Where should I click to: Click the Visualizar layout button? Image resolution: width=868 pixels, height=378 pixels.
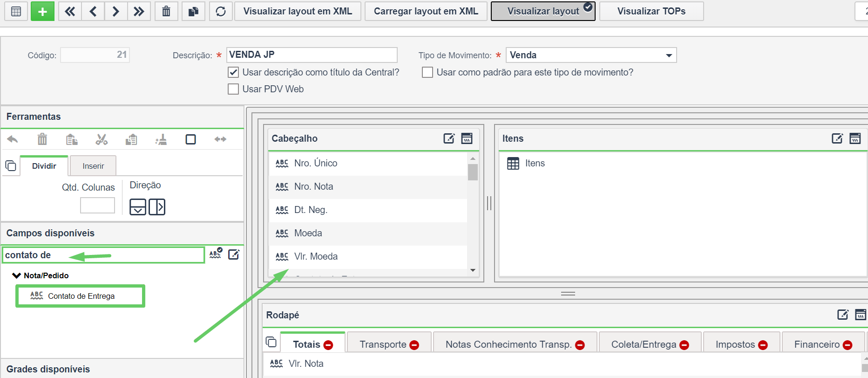[x=543, y=11]
